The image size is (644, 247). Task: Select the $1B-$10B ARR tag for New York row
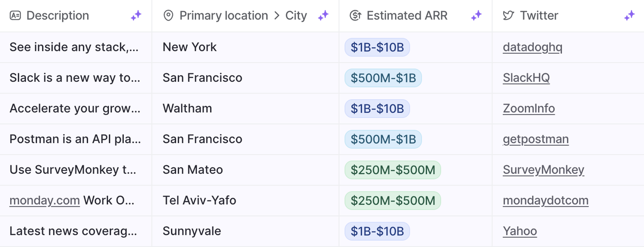point(377,47)
